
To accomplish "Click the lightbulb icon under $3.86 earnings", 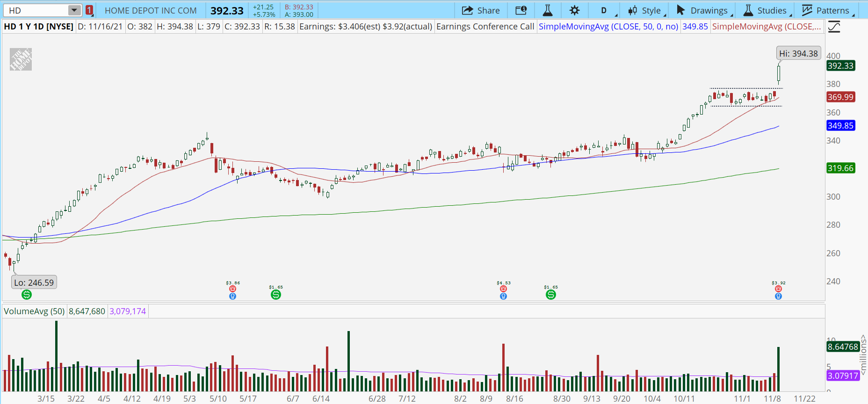I will (x=232, y=296).
